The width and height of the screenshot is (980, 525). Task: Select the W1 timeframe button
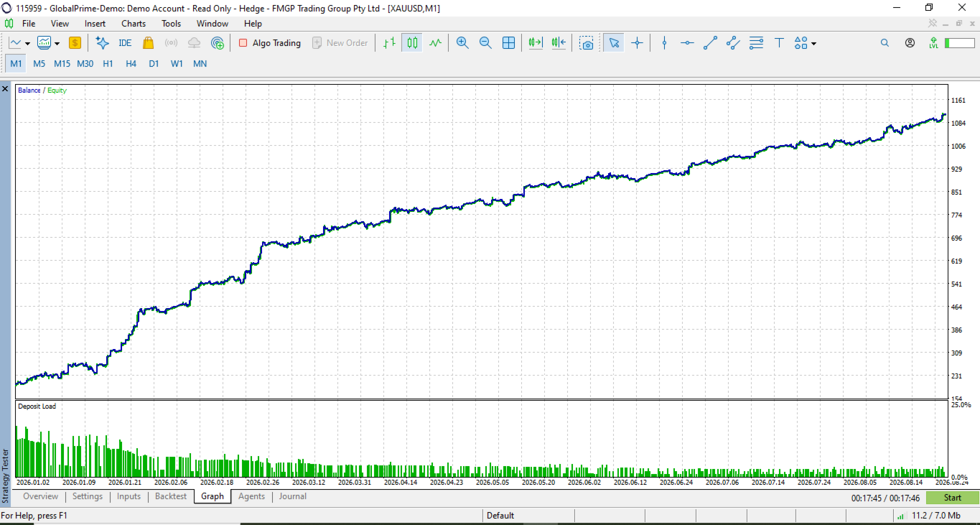(177, 64)
